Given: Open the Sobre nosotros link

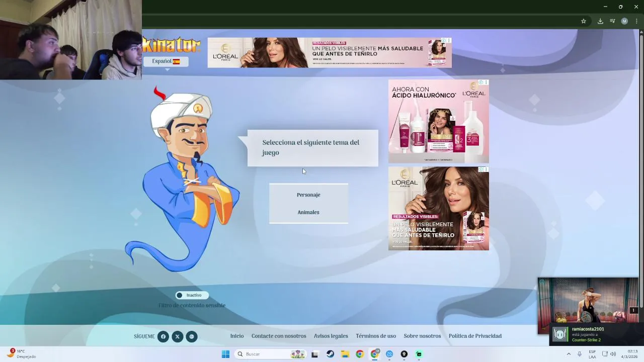Looking at the screenshot, I should click(x=422, y=336).
